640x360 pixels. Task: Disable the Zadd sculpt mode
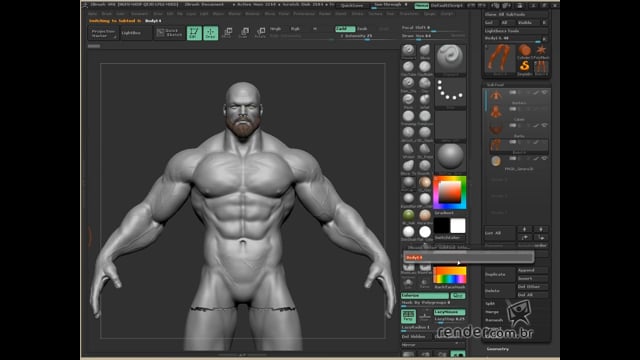pos(344,29)
